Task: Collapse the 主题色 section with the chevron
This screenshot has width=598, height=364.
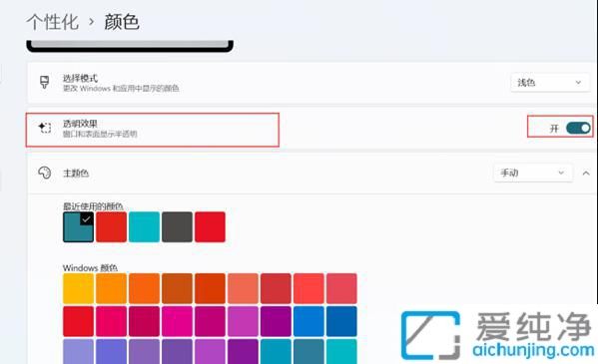Action: [586, 174]
